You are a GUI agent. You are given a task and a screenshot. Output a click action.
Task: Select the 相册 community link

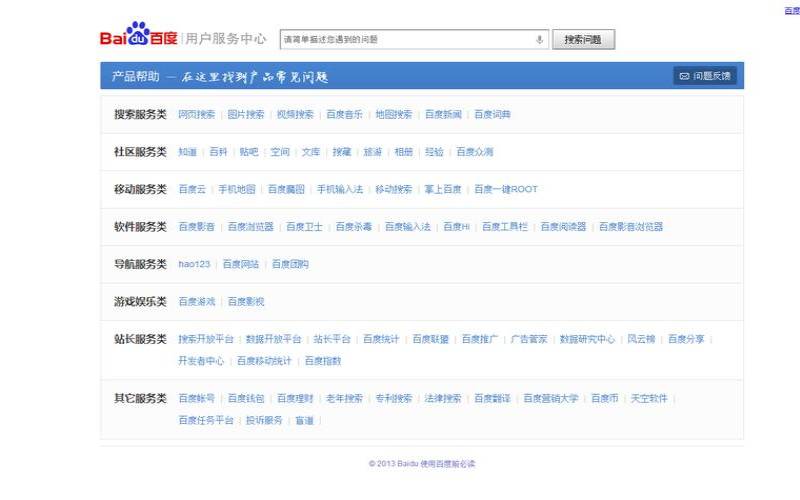point(403,152)
